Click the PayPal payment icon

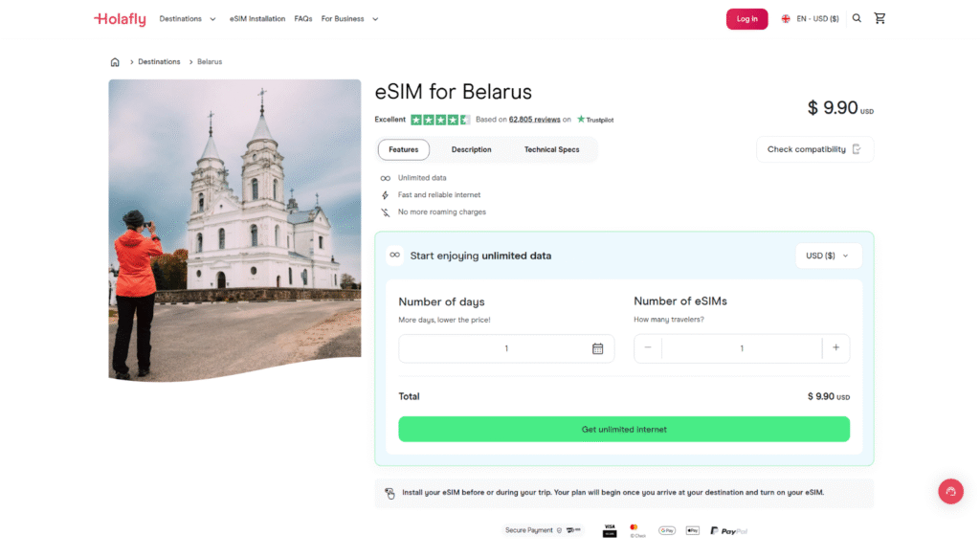click(x=727, y=529)
